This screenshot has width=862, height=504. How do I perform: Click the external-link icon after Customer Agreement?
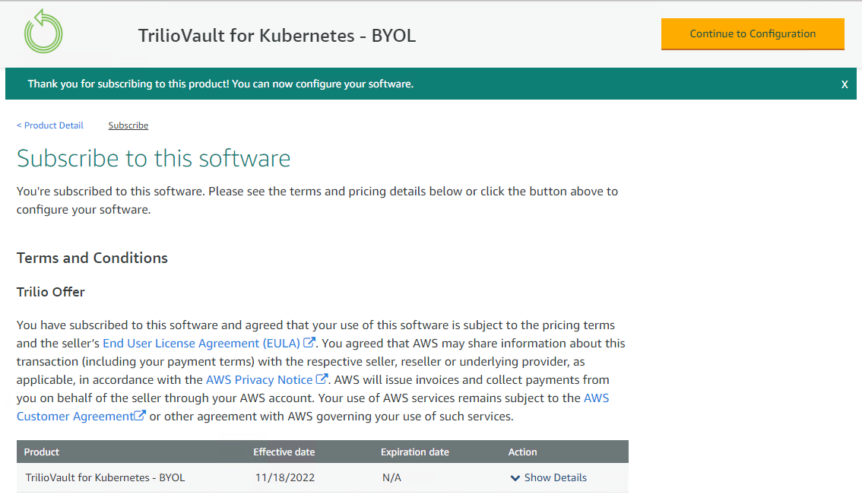(x=140, y=416)
